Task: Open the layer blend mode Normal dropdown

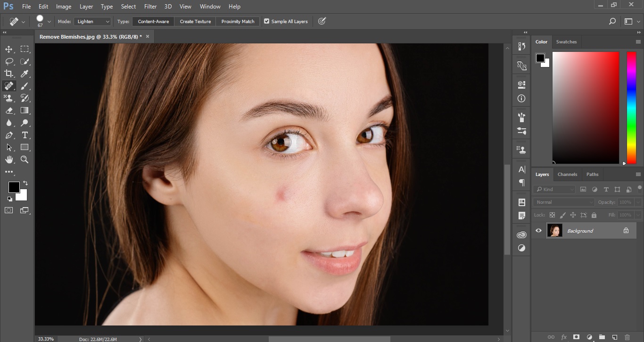Action: coord(564,202)
